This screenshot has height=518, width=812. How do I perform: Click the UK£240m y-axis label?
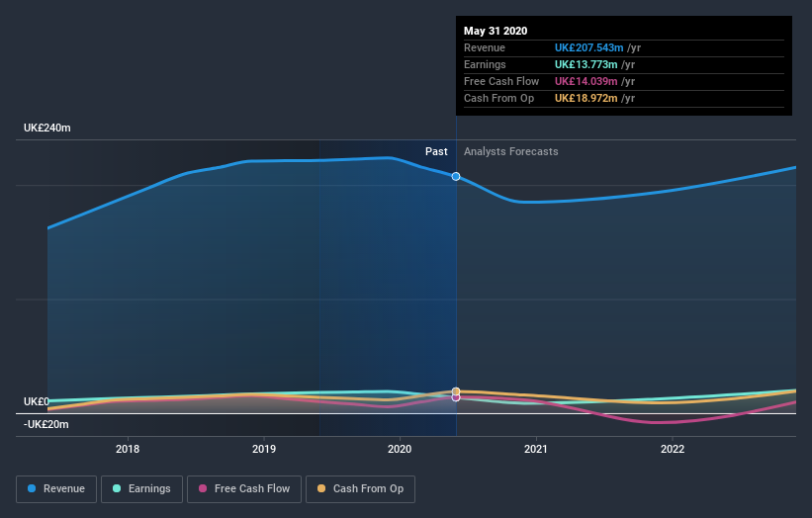[47, 128]
